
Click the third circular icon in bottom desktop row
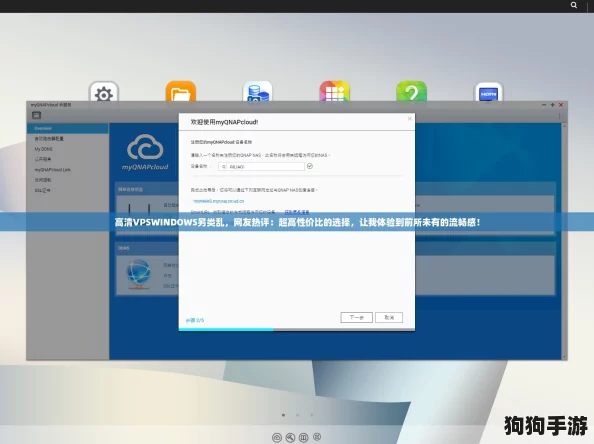point(303,438)
